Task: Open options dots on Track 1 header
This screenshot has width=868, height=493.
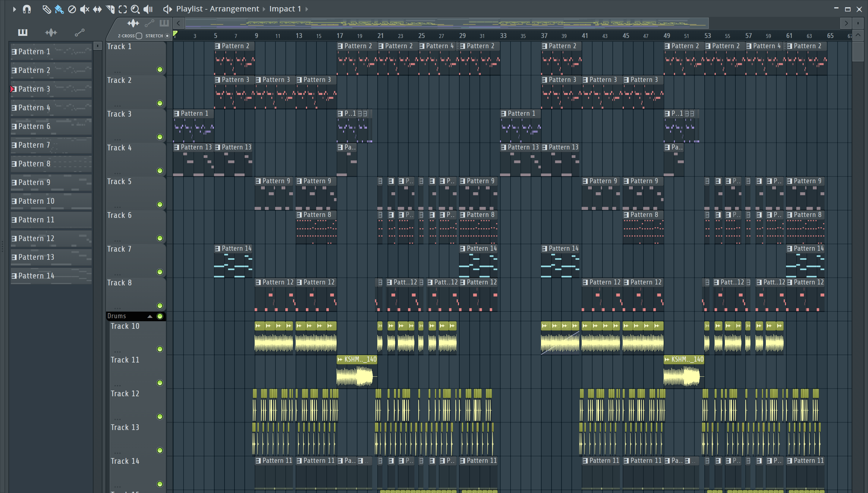Action: tap(118, 72)
